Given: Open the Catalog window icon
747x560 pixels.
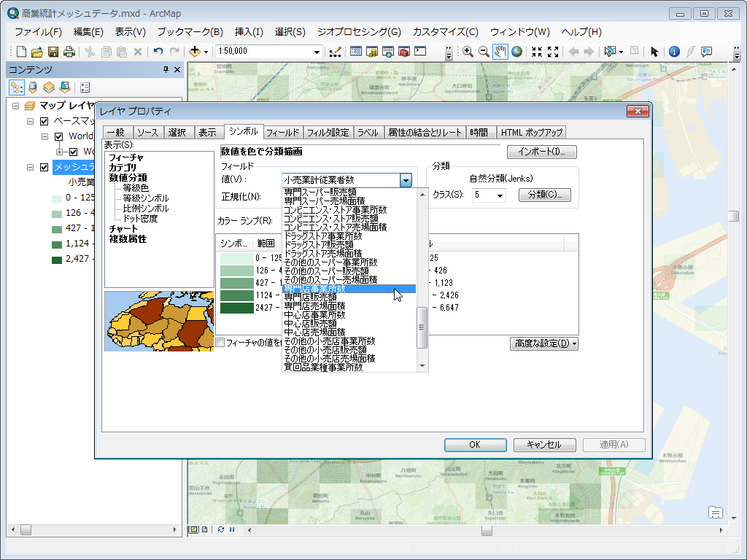Looking at the screenshot, I should [372, 52].
